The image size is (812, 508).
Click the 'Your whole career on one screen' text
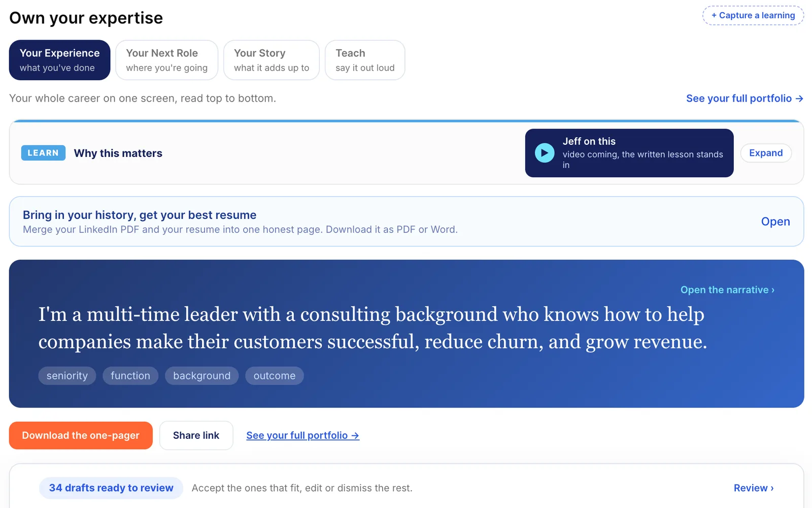click(x=143, y=99)
